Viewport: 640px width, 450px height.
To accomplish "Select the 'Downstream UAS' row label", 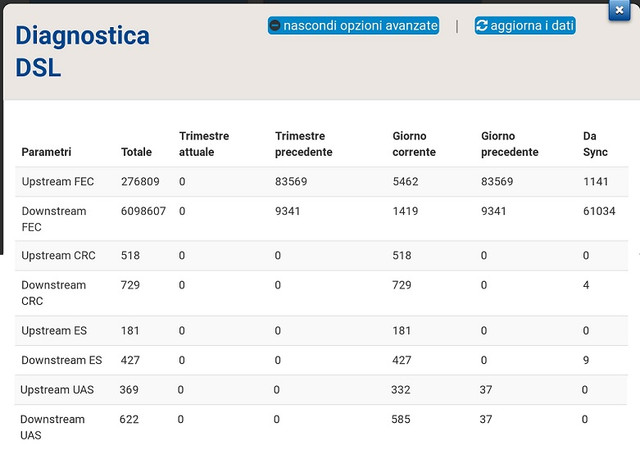I will click(52, 427).
